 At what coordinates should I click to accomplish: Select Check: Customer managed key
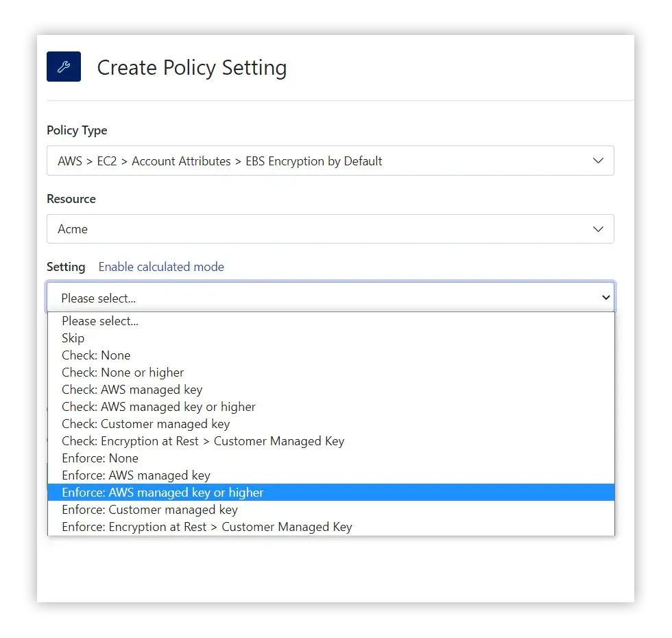point(331,424)
